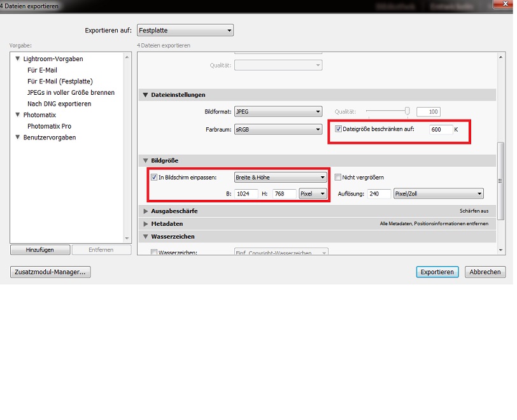The width and height of the screenshot is (517, 420).
Task: Click the Abbrechen button
Action: coord(485,272)
